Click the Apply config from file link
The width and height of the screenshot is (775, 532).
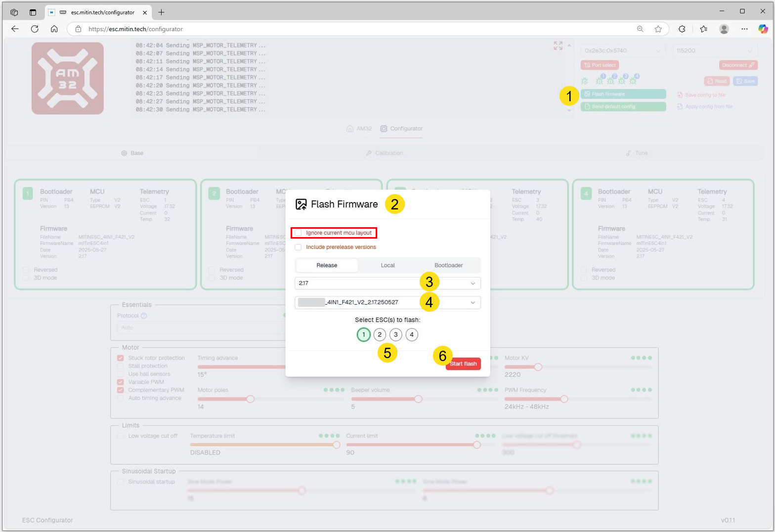pos(704,107)
